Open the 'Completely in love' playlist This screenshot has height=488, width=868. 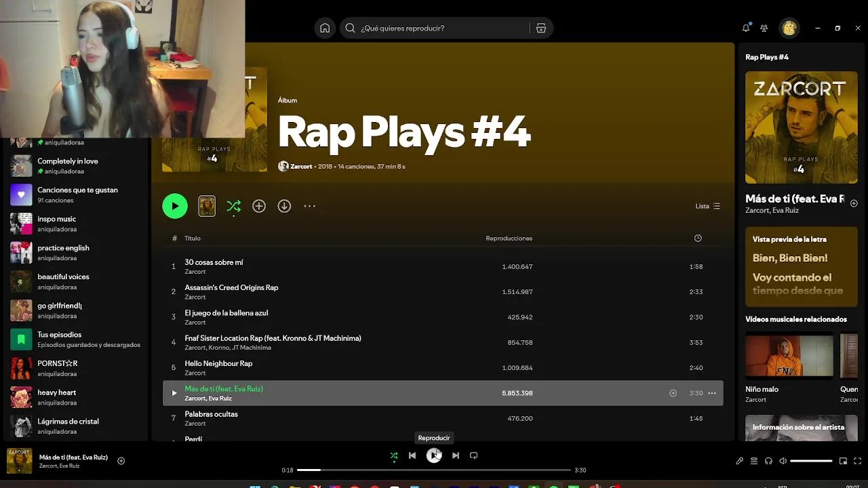tap(75, 166)
